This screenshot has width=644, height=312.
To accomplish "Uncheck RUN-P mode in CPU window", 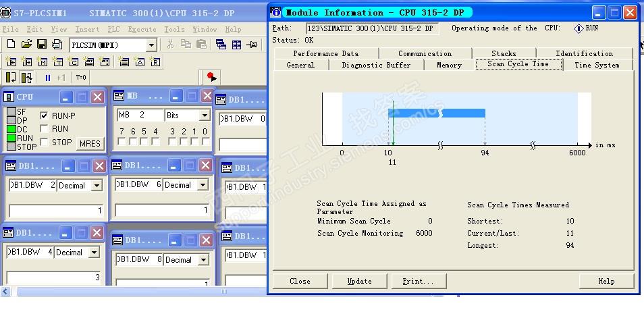I will coord(45,116).
